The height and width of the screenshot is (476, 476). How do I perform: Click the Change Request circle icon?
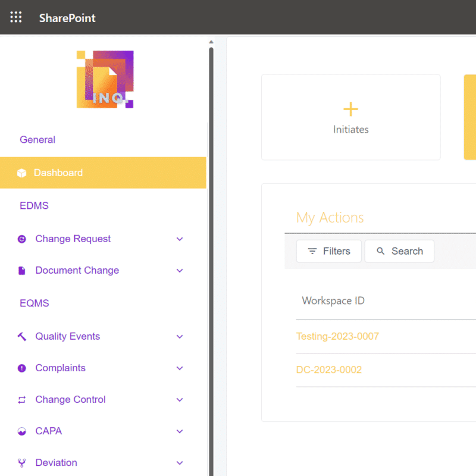pos(21,239)
